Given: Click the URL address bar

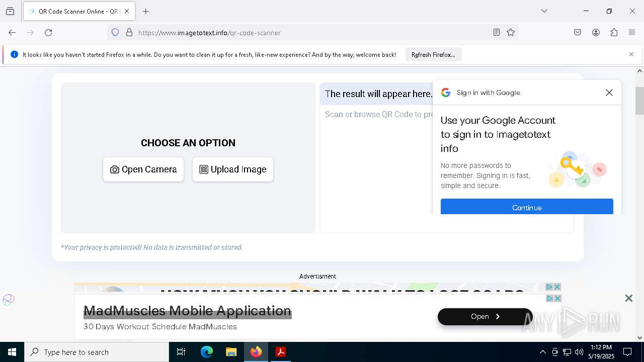Looking at the screenshot, I should coord(312,33).
